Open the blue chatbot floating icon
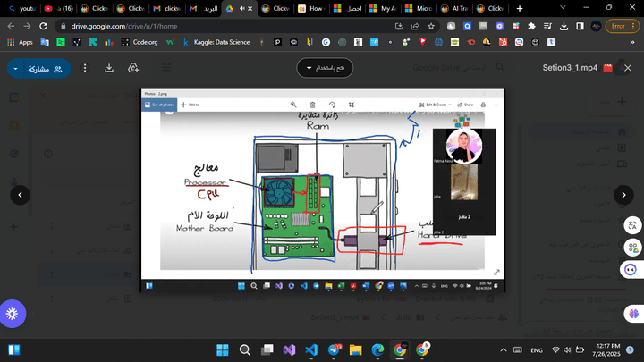This screenshot has height=362, width=644. [x=630, y=267]
